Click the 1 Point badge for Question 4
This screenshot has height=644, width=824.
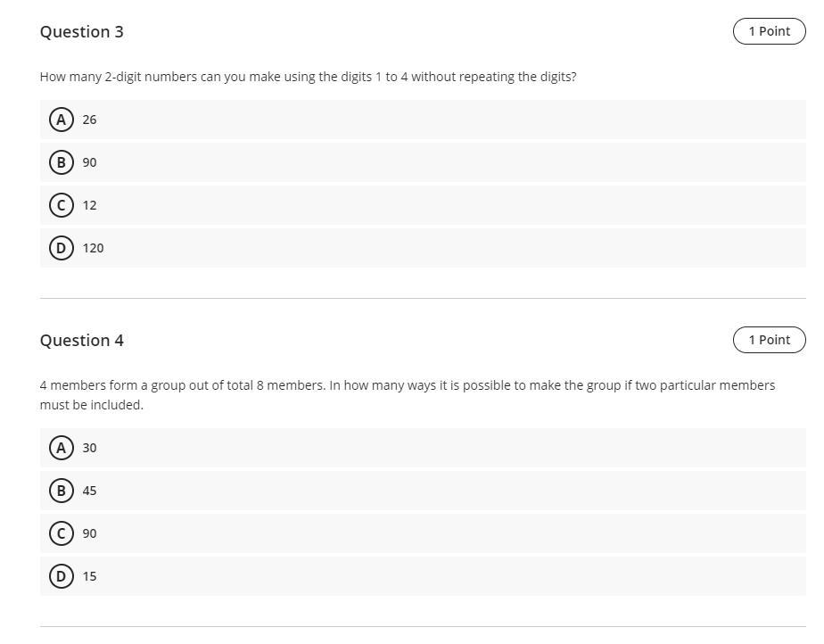(x=769, y=340)
